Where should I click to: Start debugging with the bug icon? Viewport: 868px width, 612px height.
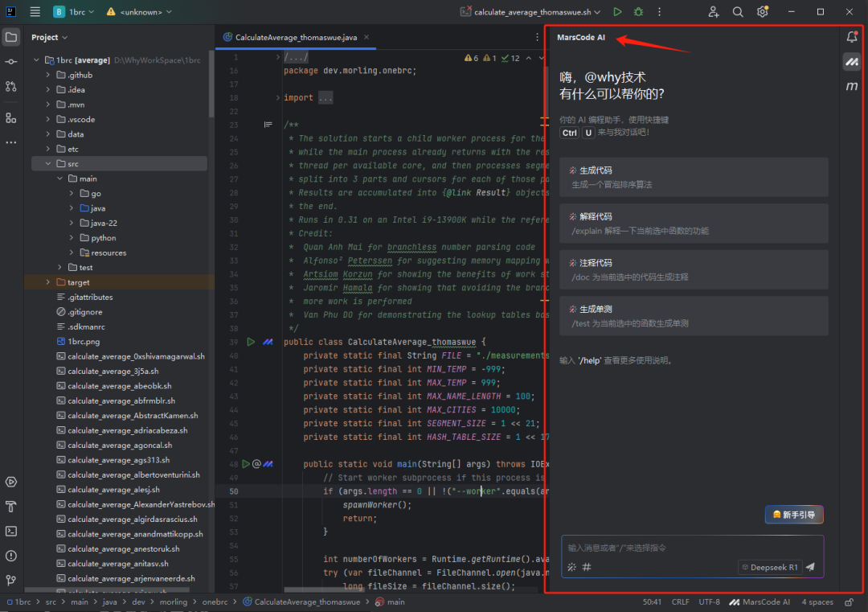click(638, 11)
